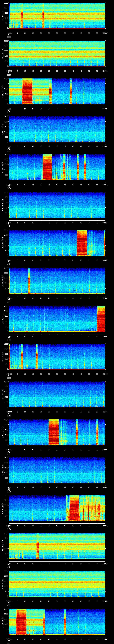Image resolution: width=114 pixels, height=644 pixels.
Task: Click the 35:00 end time label
Action: [x=105, y=487]
